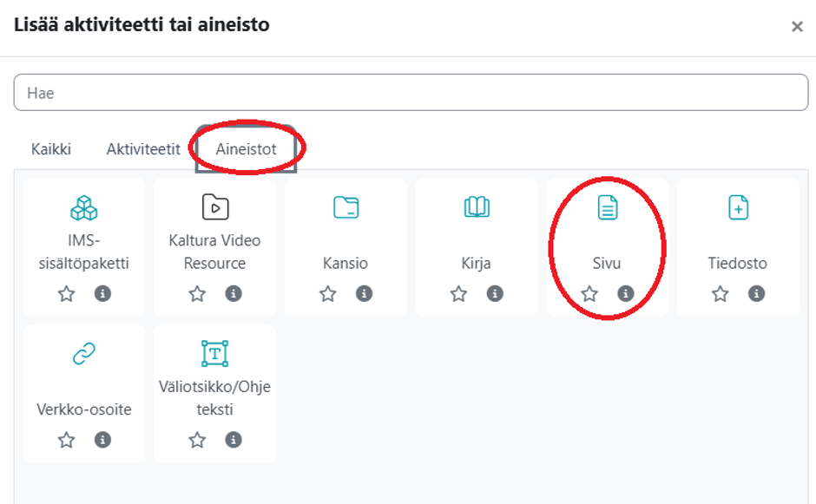Image resolution: width=816 pixels, height=504 pixels.
Task: View info about IMS-sisältöpaketti
Action: pos(102,293)
